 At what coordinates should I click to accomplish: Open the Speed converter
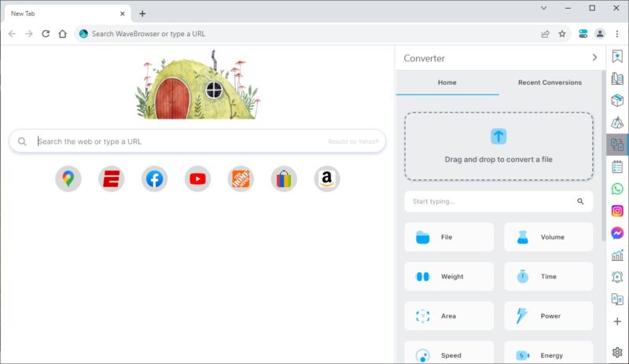[x=449, y=353]
